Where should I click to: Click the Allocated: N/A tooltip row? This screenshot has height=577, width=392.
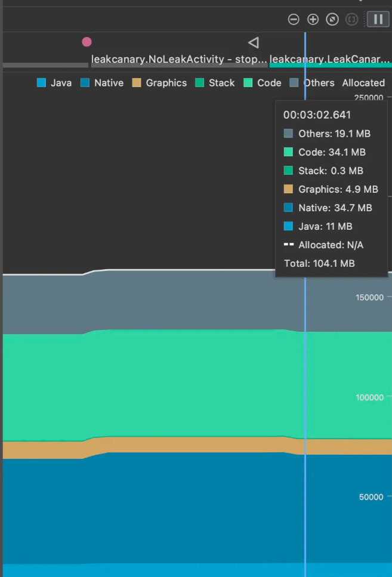pyautogui.click(x=323, y=245)
